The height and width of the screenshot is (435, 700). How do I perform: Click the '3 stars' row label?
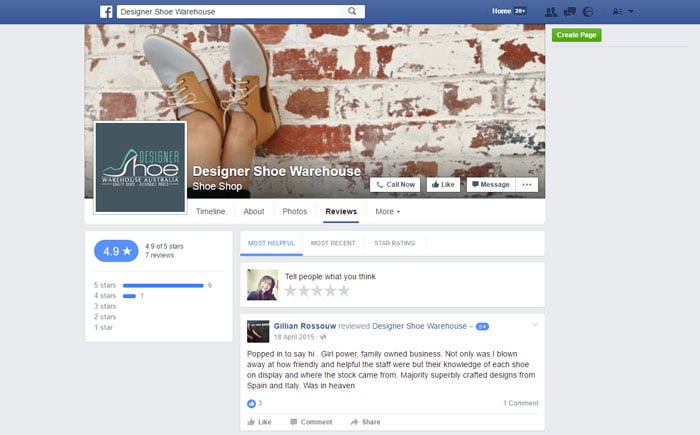pos(105,306)
